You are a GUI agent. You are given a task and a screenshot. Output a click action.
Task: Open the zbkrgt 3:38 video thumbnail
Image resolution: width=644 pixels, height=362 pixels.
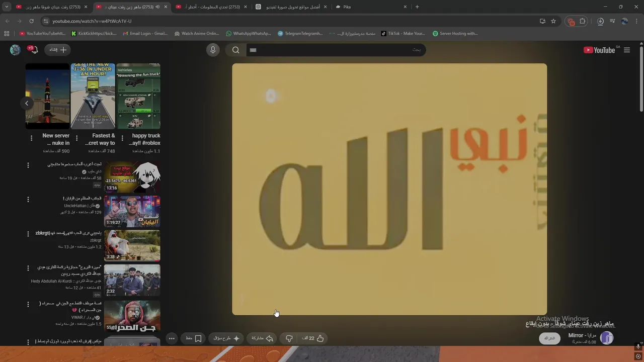click(x=132, y=246)
